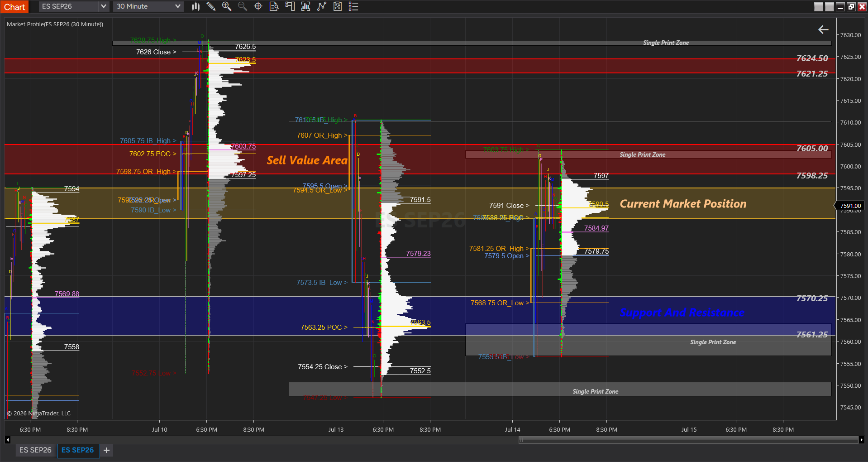The image size is (868, 462).
Task: Restore down the chart window
Action: pyautogui.click(x=851, y=7)
